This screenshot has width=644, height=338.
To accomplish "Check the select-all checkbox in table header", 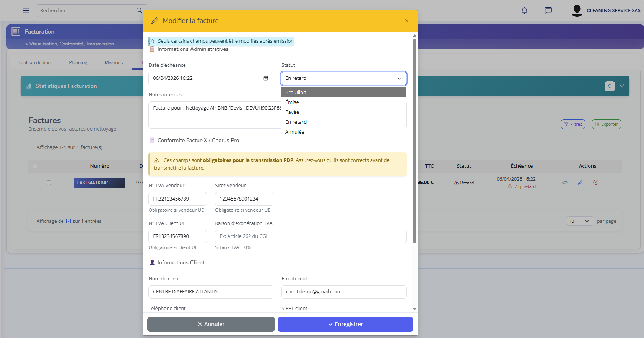I will [x=35, y=166].
